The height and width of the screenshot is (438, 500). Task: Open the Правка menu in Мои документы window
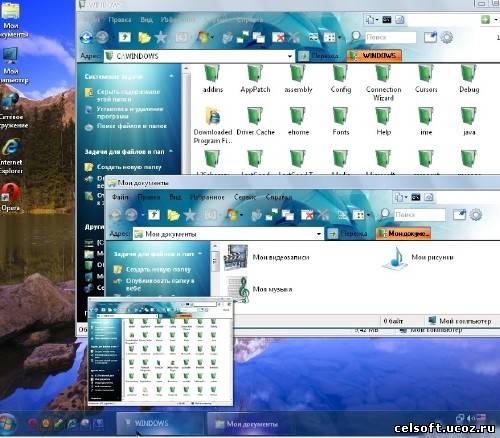coord(149,197)
